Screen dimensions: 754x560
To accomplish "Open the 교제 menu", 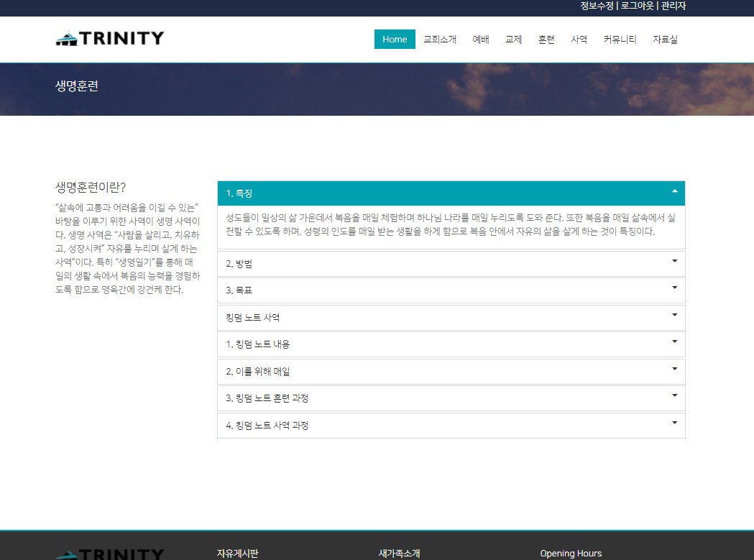I will [513, 40].
